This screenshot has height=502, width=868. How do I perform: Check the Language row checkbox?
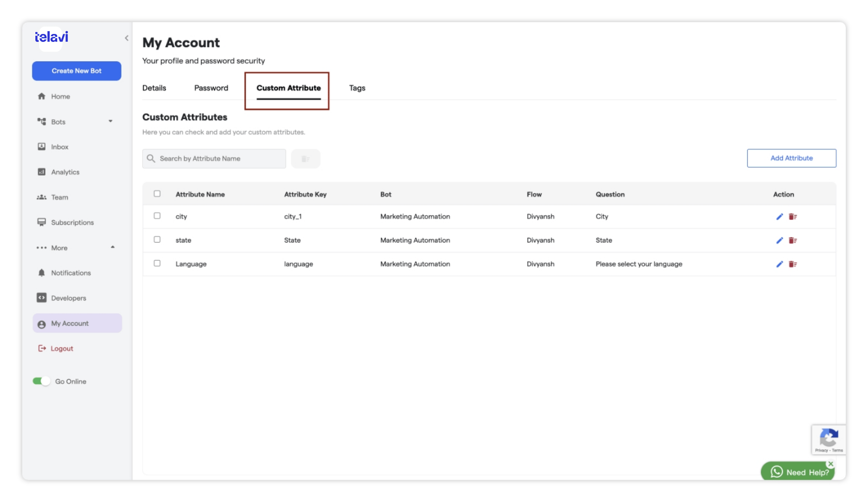(x=157, y=263)
